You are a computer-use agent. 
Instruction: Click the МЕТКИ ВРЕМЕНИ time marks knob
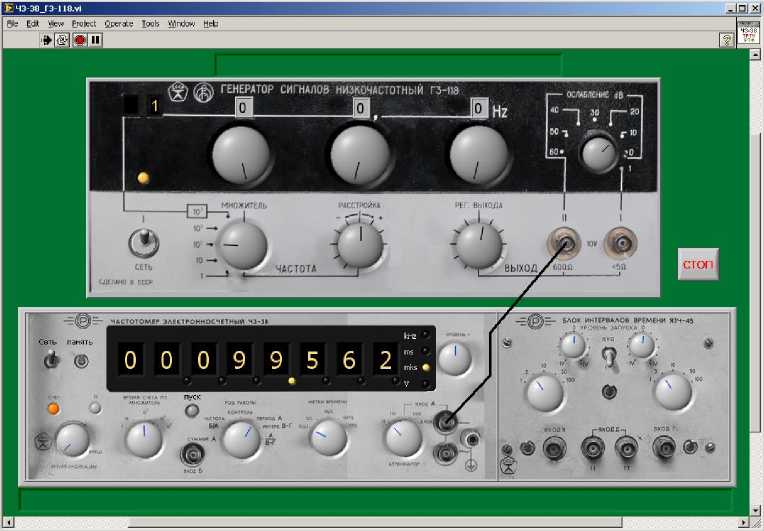(x=328, y=437)
